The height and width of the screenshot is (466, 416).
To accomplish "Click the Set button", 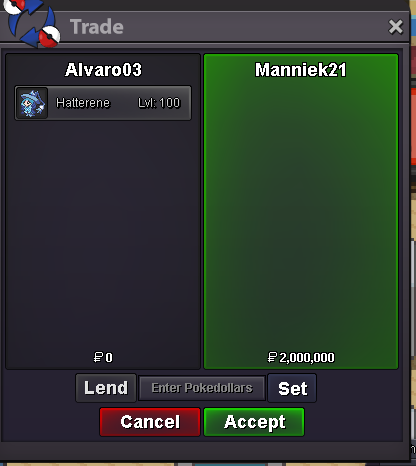I will [x=292, y=388].
